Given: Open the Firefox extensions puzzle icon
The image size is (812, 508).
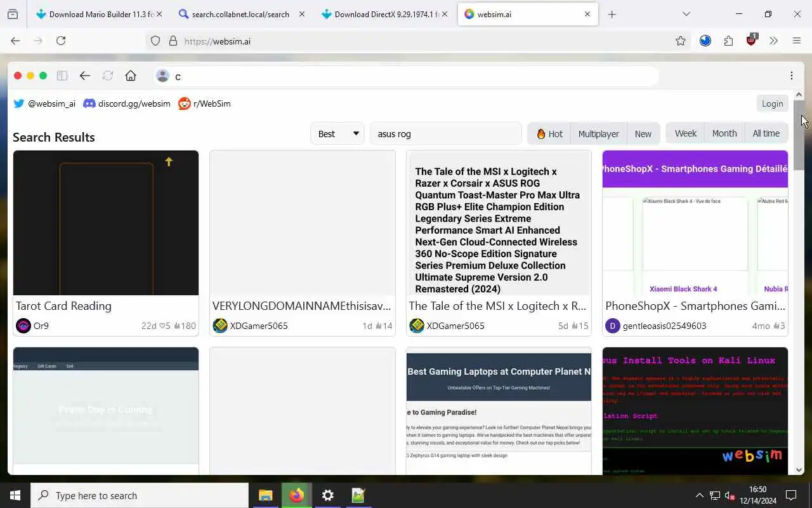Looking at the screenshot, I should coord(728,41).
